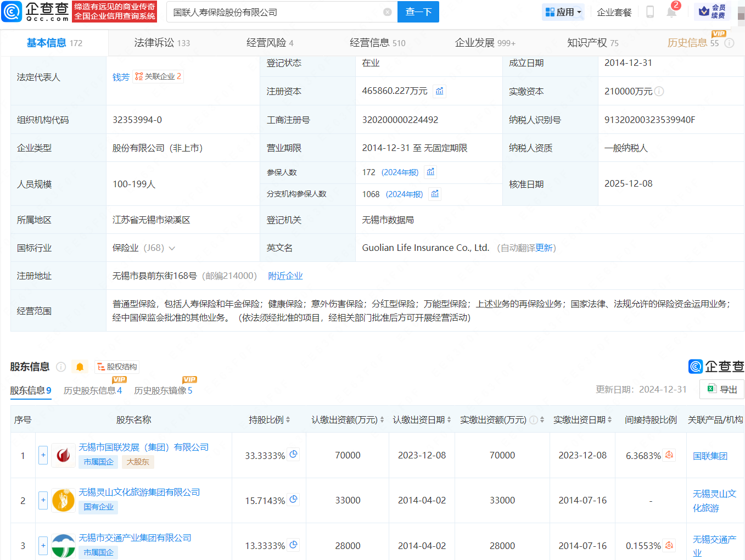The width and height of the screenshot is (745, 560).
Task: Click the orange bell icon near 股东信息
Action: [x=80, y=367]
